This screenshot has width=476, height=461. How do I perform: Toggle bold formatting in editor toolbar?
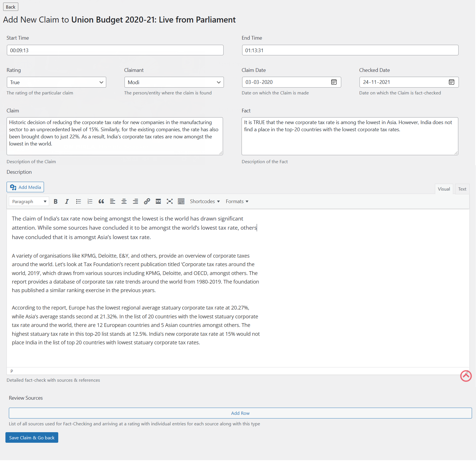(56, 201)
